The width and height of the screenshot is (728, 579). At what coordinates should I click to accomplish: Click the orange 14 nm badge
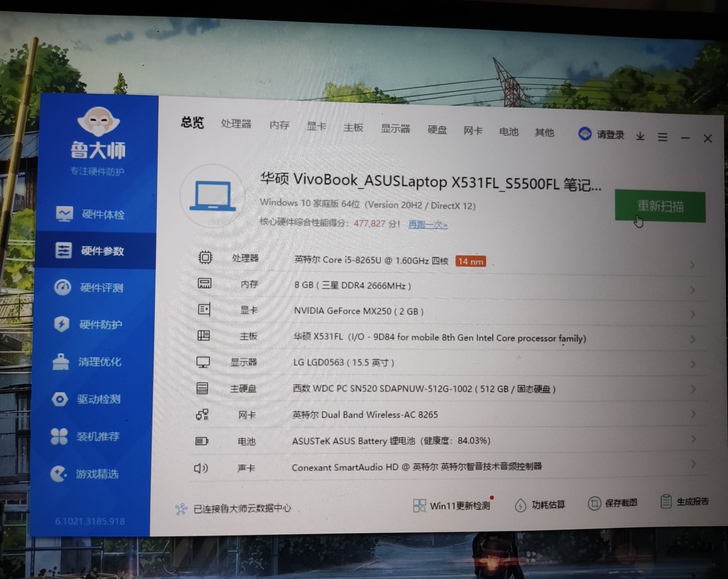[471, 261]
